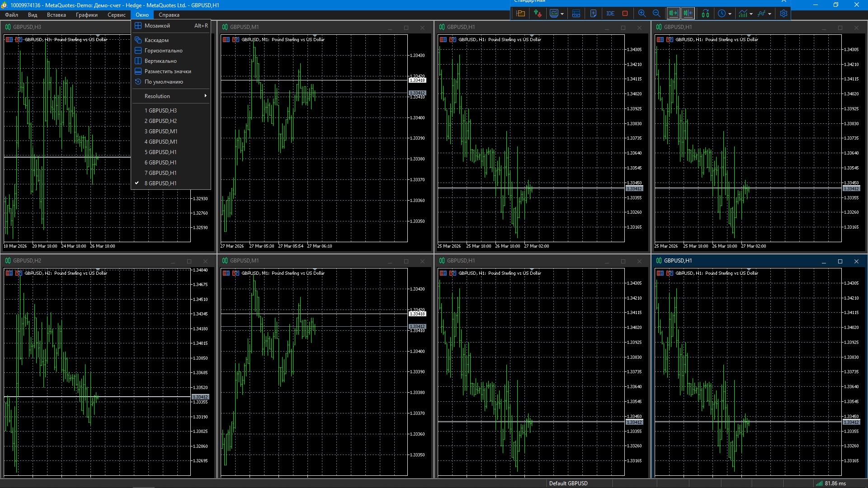The width and height of the screenshot is (868, 488).
Task: Expand the timeframe clock dropdown arrow
Action: pos(730,14)
